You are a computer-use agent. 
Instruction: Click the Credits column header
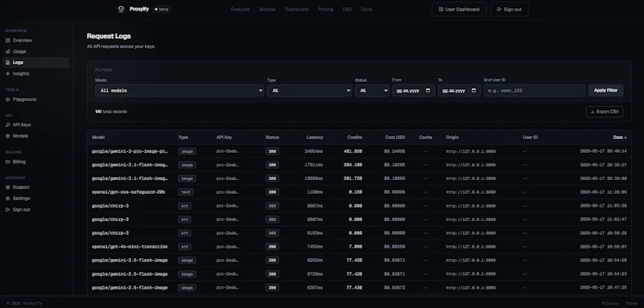click(x=354, y=138)
